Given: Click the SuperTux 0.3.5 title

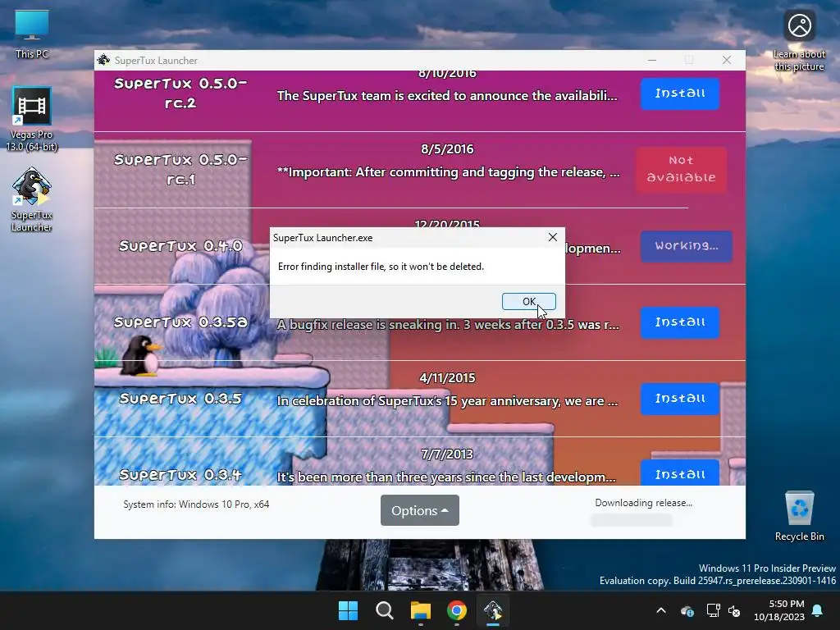Looking at the screenshot, I should tap(180, 399).
